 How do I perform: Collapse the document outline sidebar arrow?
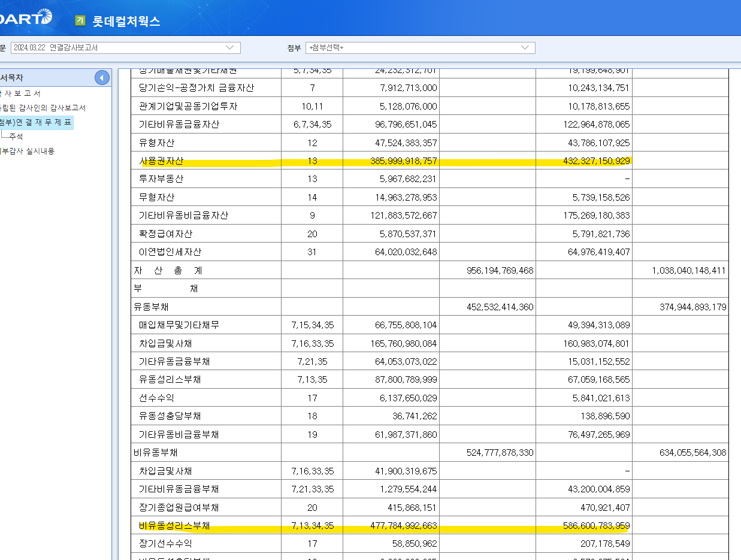[102, 78]
